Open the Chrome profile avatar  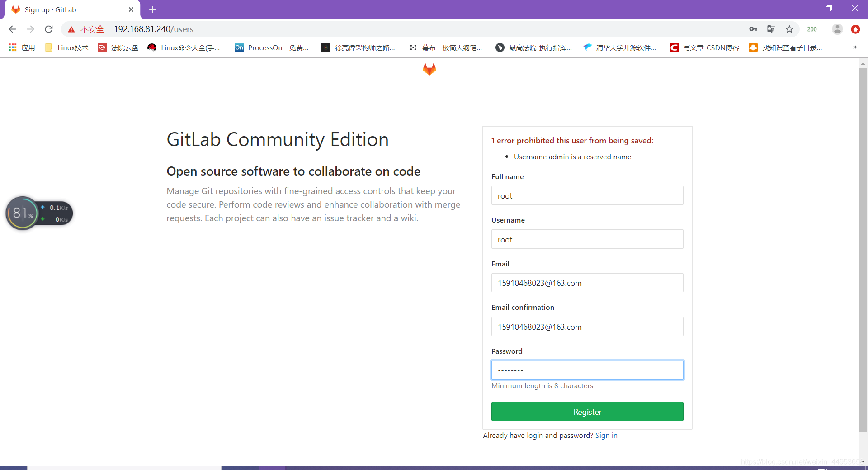(837, 29)
